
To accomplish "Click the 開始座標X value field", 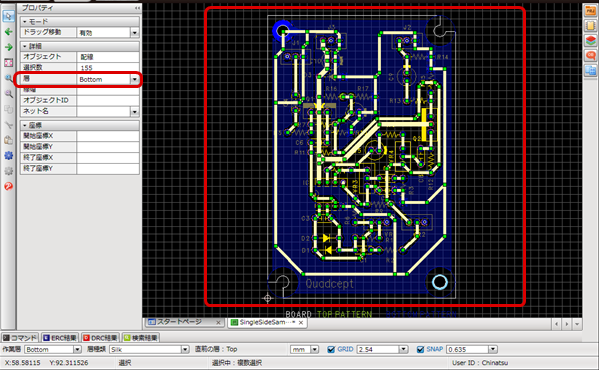I will [108, 136].
